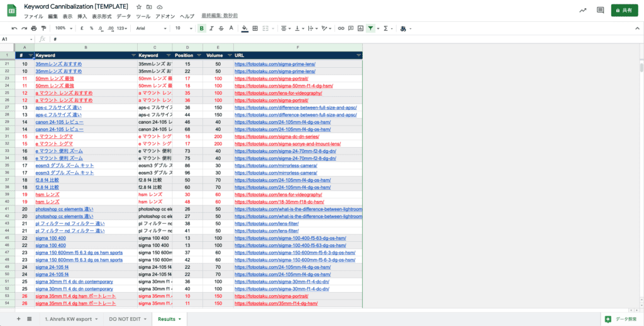
Task: Format cells as percent
Action: (x=91, y=28)
